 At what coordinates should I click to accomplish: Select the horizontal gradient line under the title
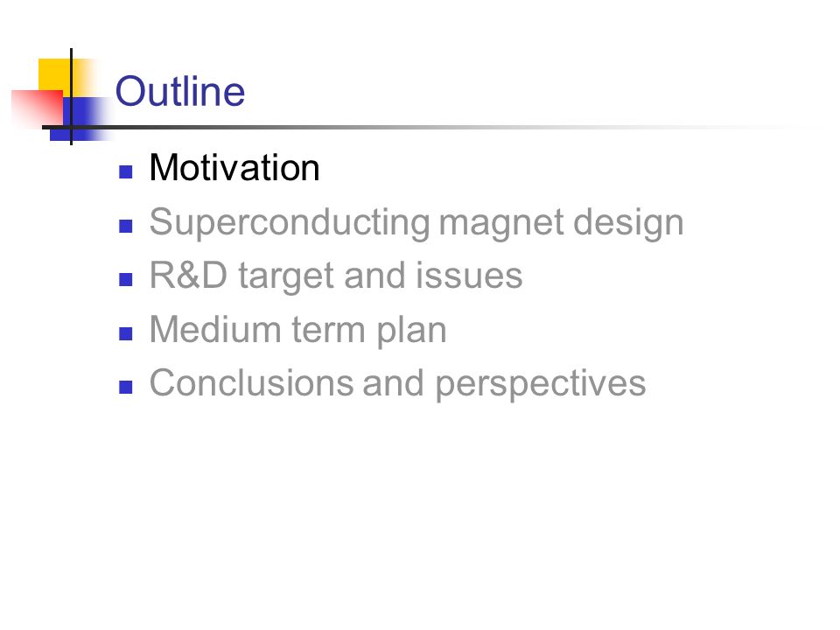pos(429,127)
